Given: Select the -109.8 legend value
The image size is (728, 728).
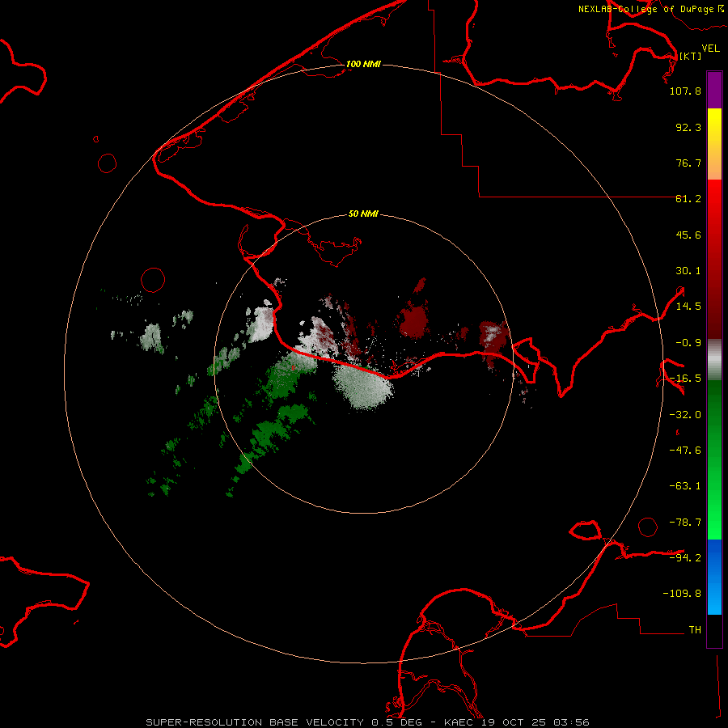Looking at the screenshot, I should point(682,594).
